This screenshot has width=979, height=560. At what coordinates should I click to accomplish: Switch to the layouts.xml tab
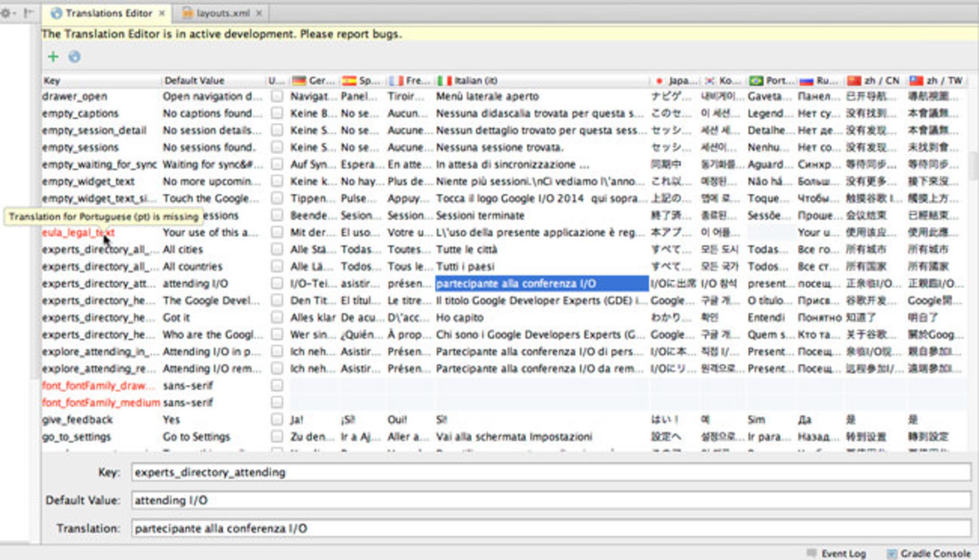222,13
